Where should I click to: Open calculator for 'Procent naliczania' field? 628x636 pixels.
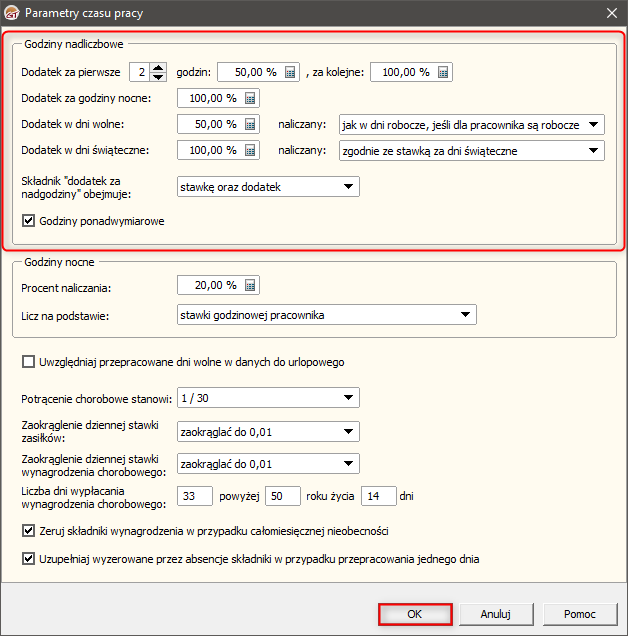[x=250, y=286]
